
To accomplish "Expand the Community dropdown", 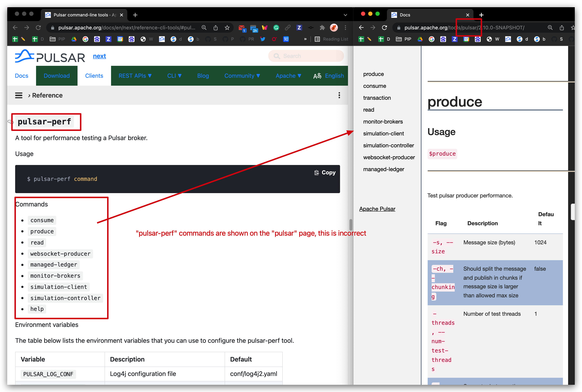I will 242,76.
